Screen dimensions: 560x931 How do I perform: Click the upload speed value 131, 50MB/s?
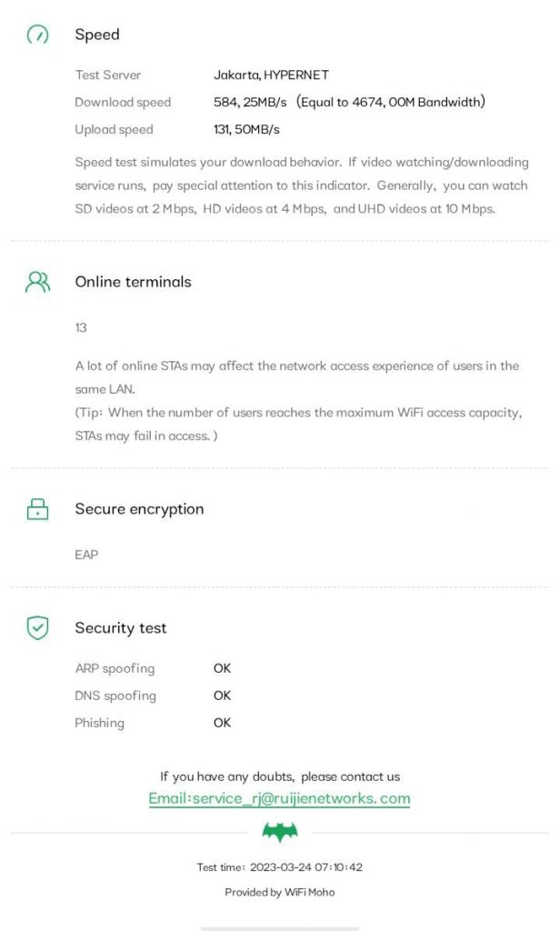click(x=246, y=129)
